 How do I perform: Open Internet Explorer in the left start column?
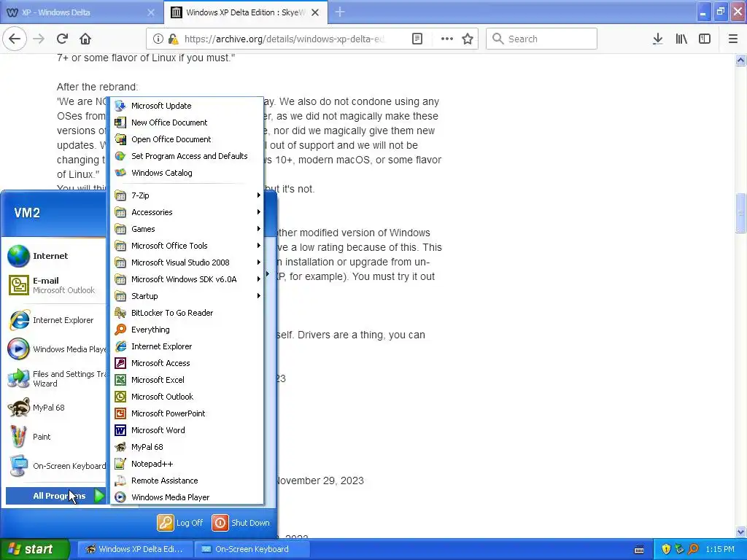click(55, 320)
